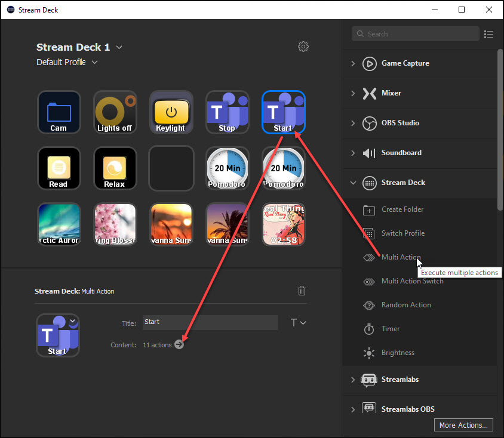Select the Spring Blossom thumbnail key
504x438 pixels.
point(115,224)
